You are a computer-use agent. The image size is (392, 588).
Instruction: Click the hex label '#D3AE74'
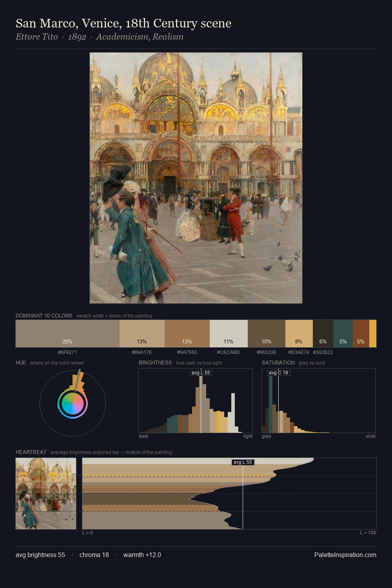pyautogui.click(x=299, y=352)
